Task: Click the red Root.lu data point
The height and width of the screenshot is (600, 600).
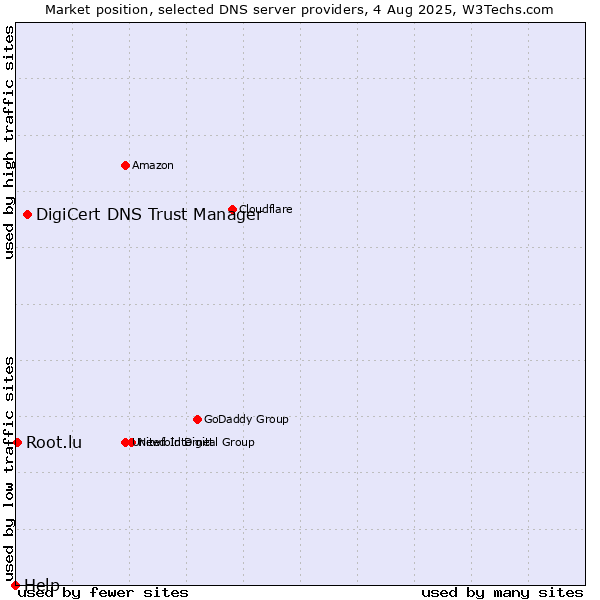Action: [17, 442]
